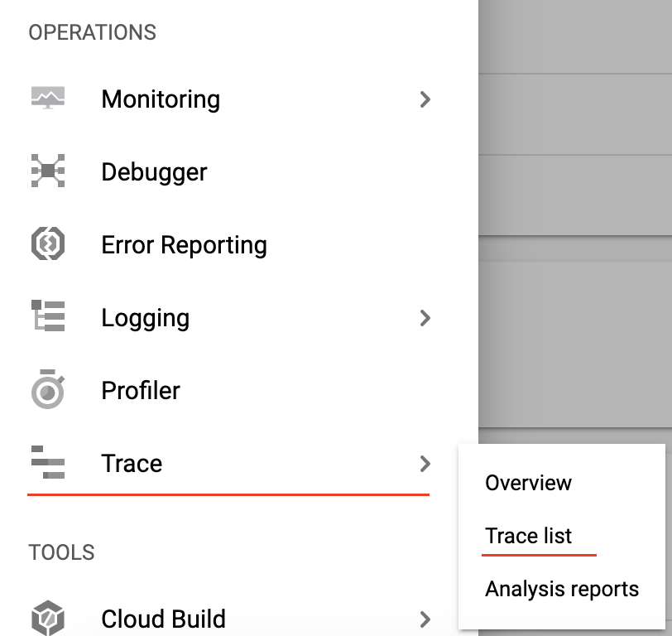Go to Error Reporting
Image resolution: width=672 pixels, height=636 pixels.
[184, 245]
